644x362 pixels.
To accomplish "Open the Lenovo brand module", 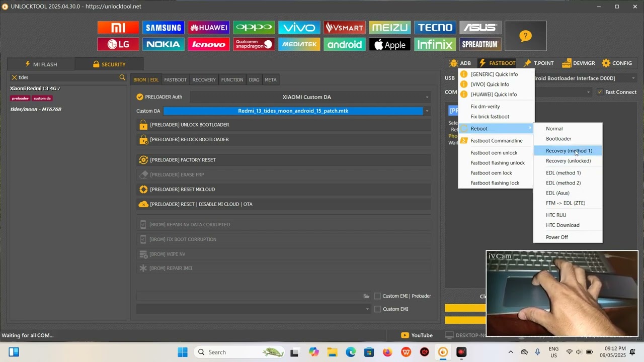I will point(209,44).
